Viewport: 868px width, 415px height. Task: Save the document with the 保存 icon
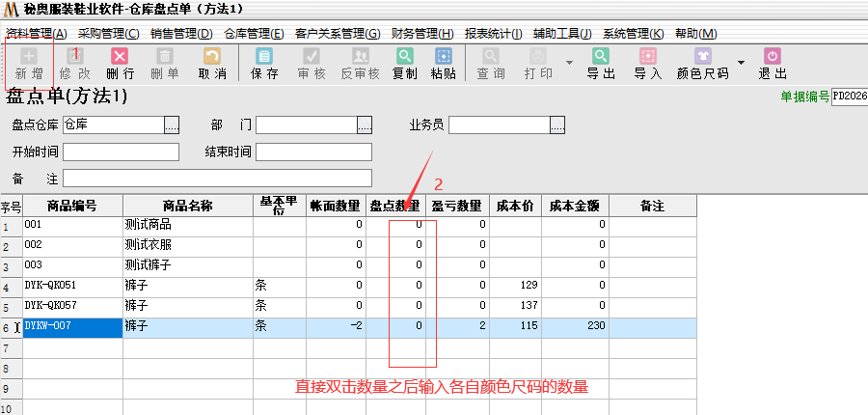[x=264, y=64]
